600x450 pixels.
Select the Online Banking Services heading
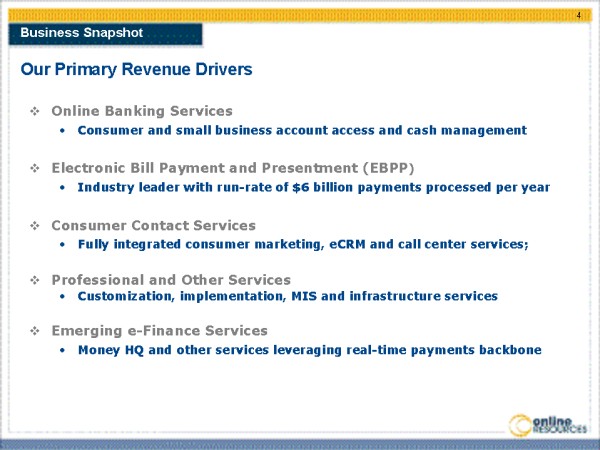point(141,111)
